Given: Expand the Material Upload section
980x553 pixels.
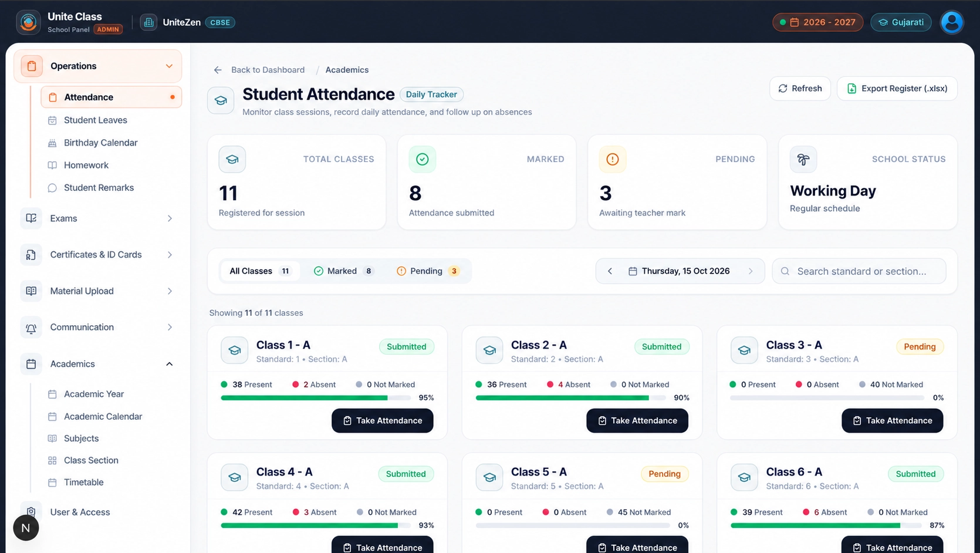Looking at the screenshot, I should pyautogui.click(x=98, y=291).
